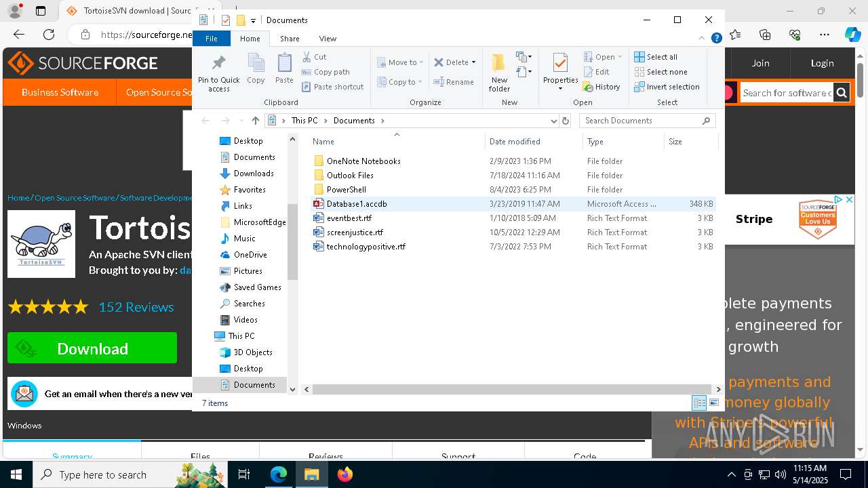This screenshot has height=488, width=868.
Task: Switch to the Share ribbon tab
Action: coord(290,39)
